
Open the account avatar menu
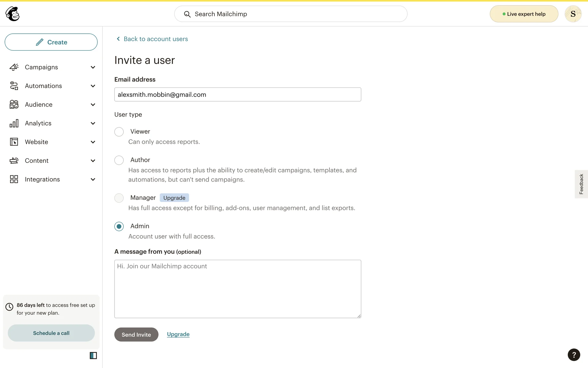point(573,14)
